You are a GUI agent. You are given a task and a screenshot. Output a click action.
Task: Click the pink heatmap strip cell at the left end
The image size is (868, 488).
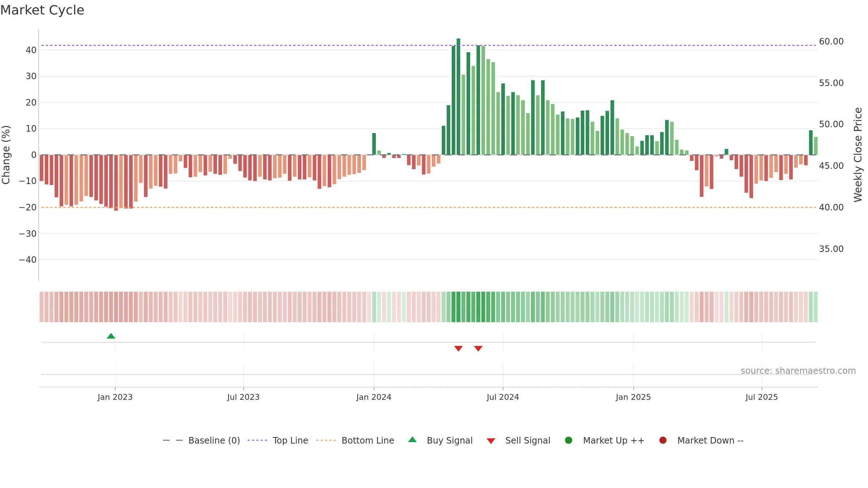pyautogui.click(x=42, y=307)
